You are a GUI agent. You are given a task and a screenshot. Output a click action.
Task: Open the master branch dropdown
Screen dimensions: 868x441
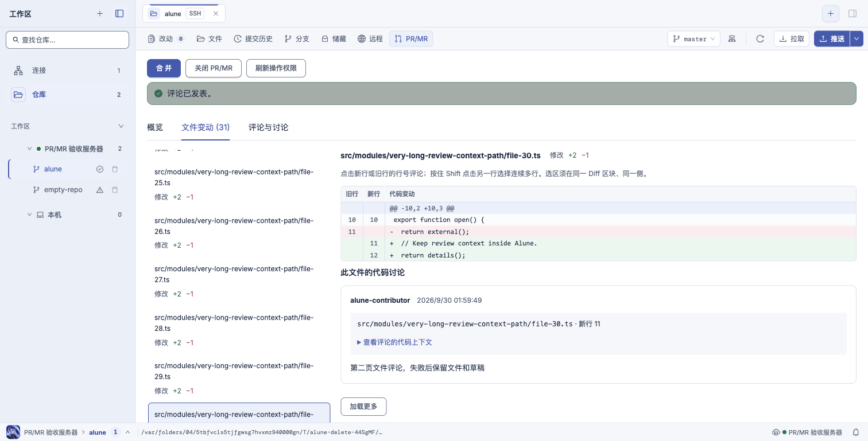[693, 39]
